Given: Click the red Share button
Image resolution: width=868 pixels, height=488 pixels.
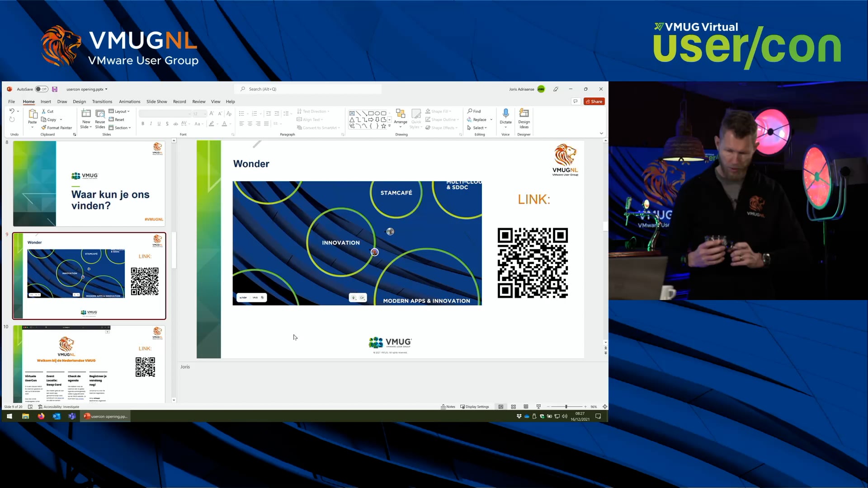Looking at the screenshot, I should click(x=594, y=101).
